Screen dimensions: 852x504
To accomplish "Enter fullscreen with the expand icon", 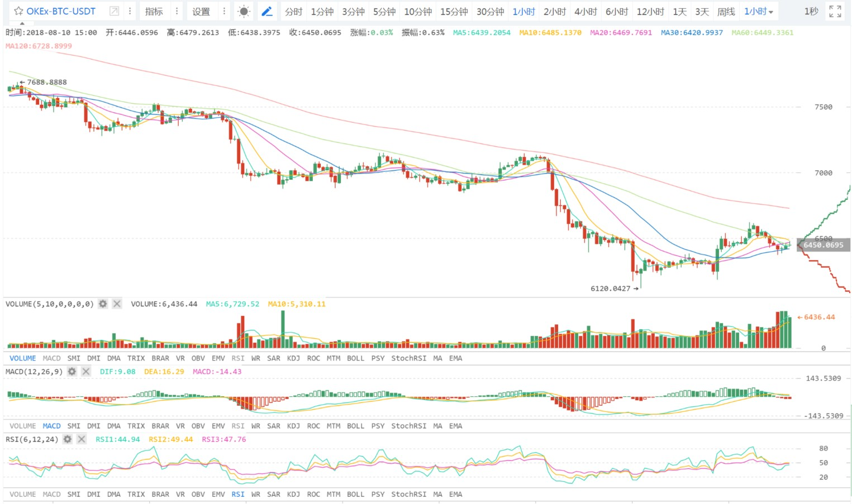I will 835,11.
